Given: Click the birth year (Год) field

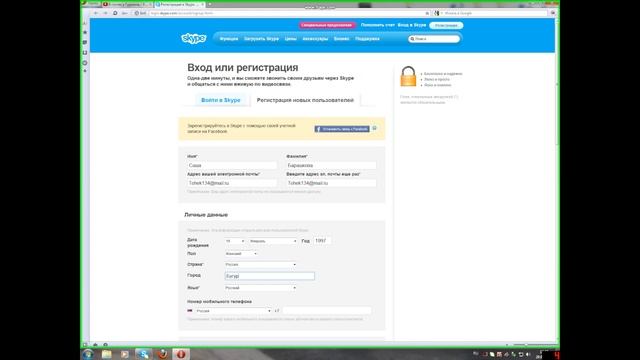Looking at the screenshot, I should tap(322, 241).
